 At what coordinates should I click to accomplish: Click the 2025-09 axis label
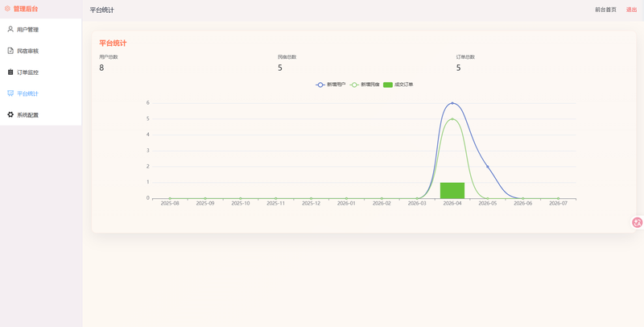205,203
